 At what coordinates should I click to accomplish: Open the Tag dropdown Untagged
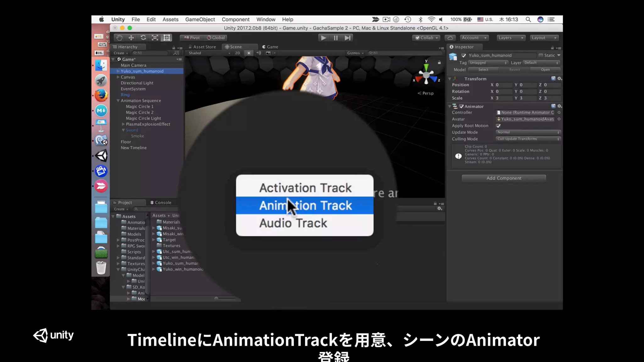point(488,63)
